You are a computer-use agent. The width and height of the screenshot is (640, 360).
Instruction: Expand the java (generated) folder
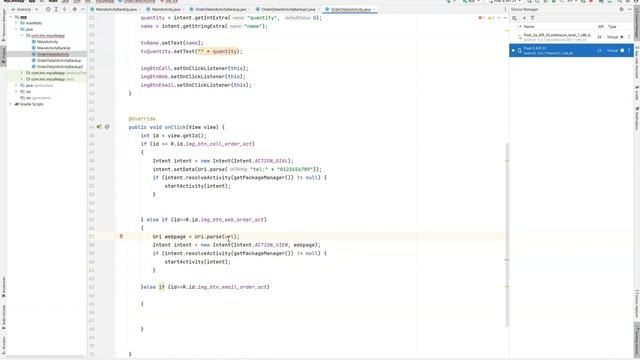(x=17, y=85)
